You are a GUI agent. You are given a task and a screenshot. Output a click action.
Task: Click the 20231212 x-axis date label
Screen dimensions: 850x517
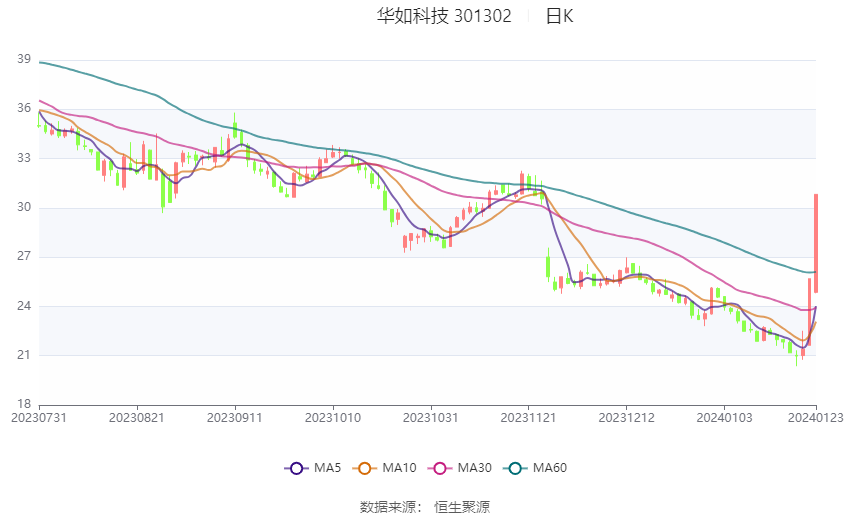point(626,418)
